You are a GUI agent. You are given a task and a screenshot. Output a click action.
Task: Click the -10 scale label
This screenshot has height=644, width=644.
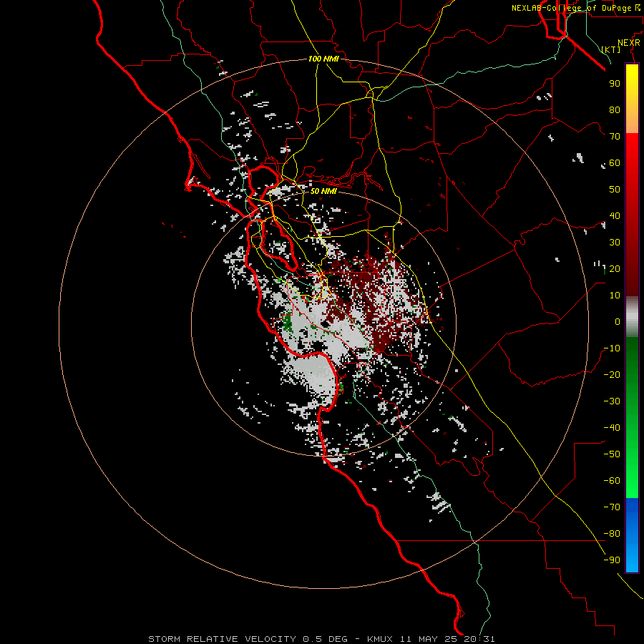click(x=612, y=348)
